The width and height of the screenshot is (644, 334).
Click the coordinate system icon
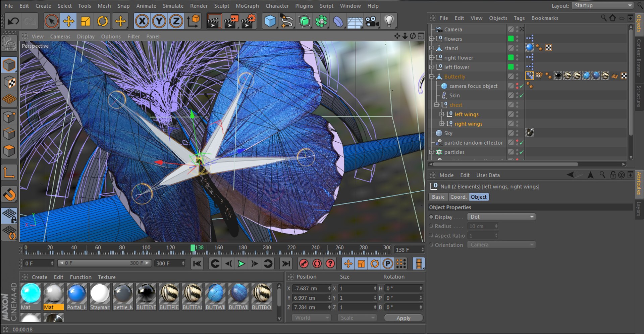[194, 21]
